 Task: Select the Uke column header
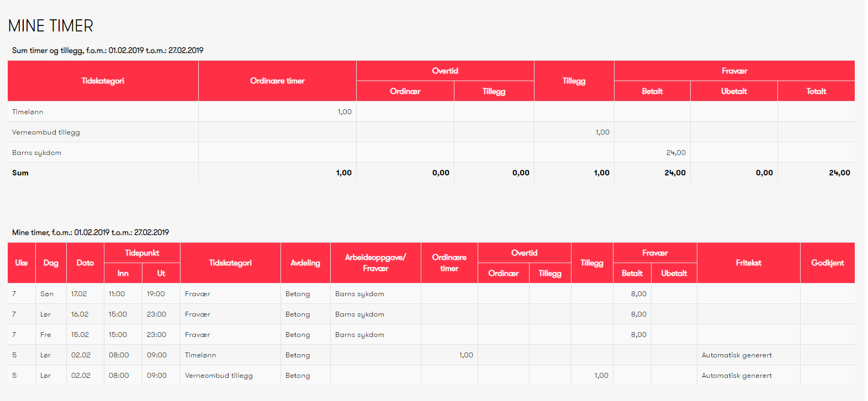[x=22, y=263]
